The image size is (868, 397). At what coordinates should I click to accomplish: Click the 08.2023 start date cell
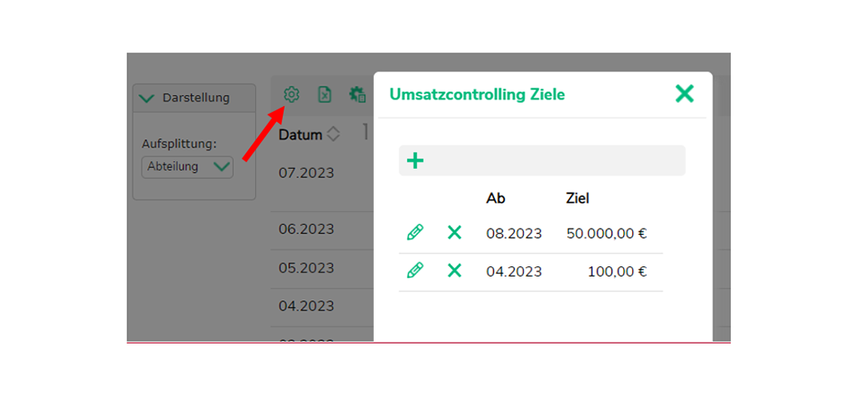(514, 233)
